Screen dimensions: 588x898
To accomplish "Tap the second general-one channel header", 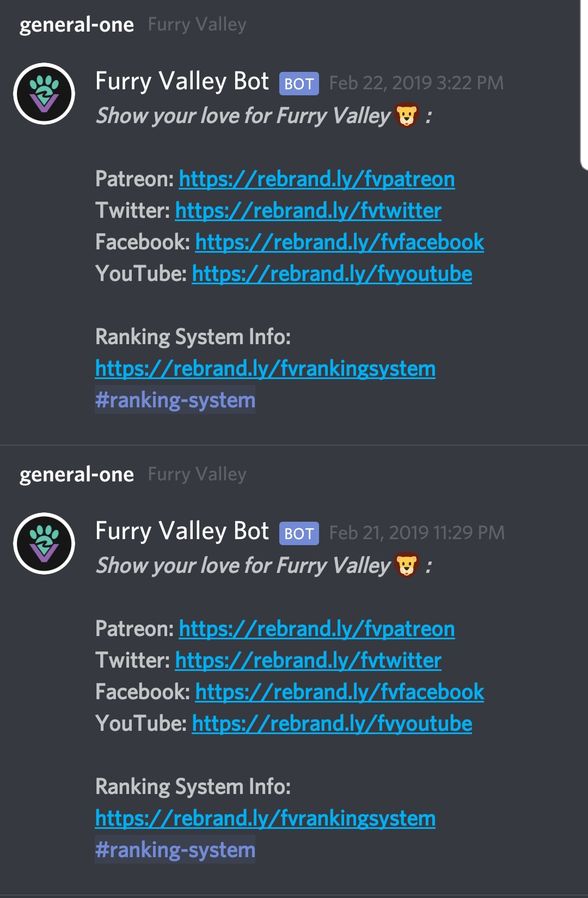I will pyautogui.click(x=77, y=474).
